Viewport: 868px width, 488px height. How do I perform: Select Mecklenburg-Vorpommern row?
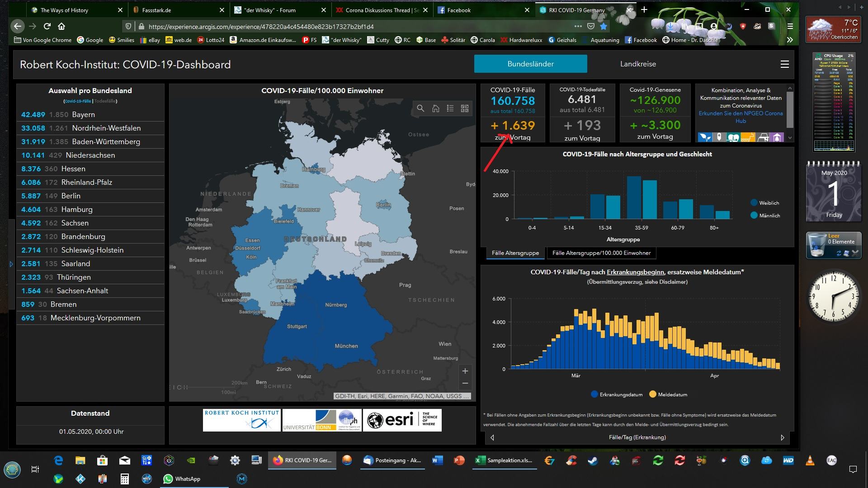click(90, 318)
